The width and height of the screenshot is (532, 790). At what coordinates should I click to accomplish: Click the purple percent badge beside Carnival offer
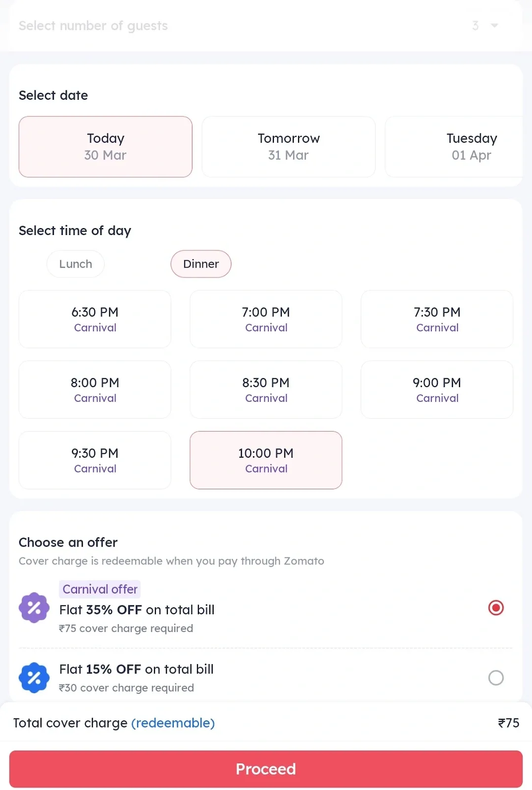click(x=34, y=607)
